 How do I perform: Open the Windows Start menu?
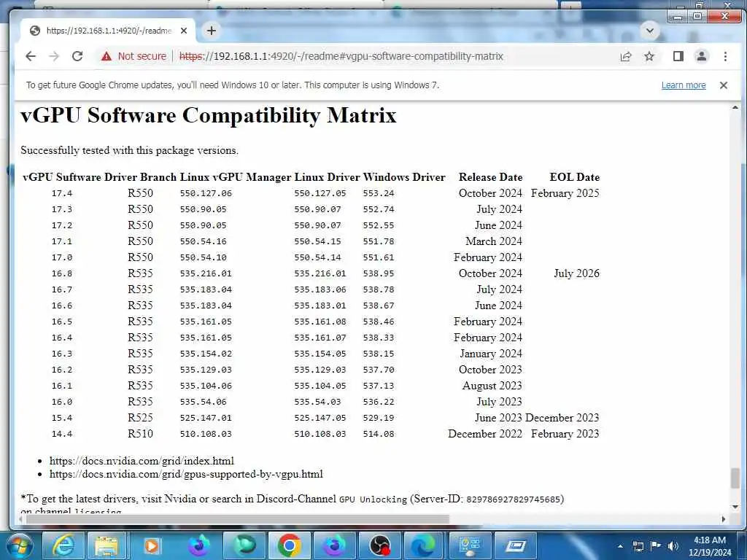[x=18, y=545]
